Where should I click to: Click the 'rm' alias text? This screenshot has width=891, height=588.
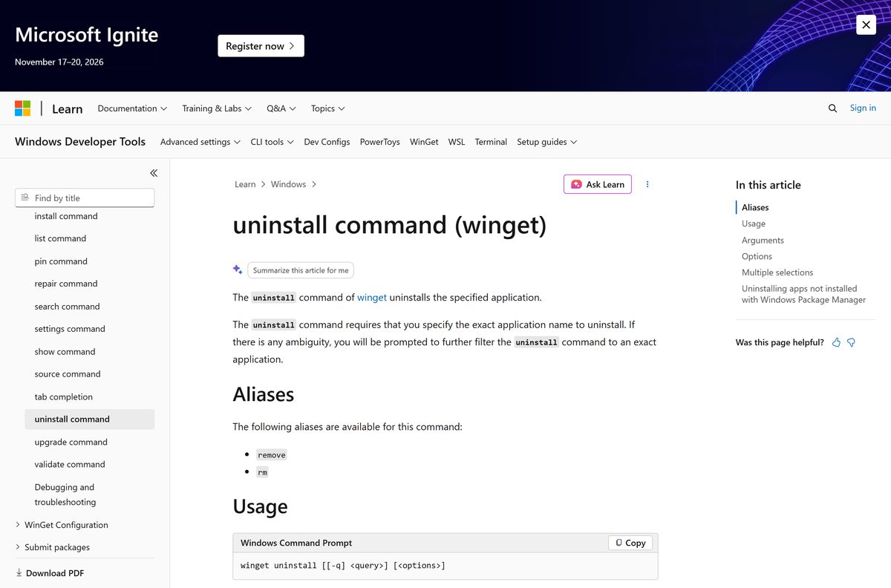263,472
